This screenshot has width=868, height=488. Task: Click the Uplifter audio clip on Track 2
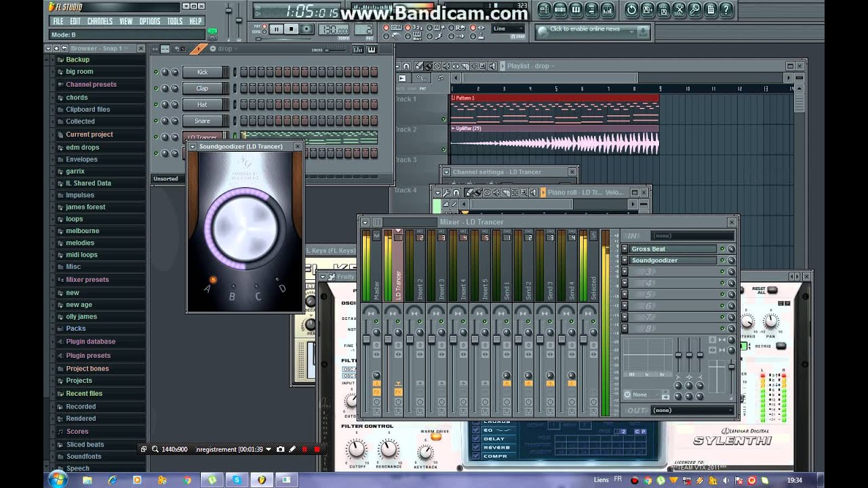point(554,140)
